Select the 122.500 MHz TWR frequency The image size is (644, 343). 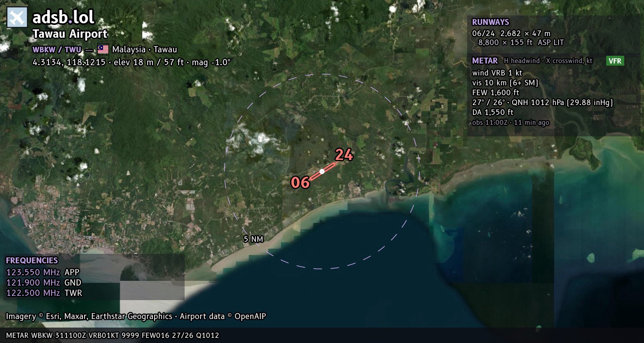44,293
